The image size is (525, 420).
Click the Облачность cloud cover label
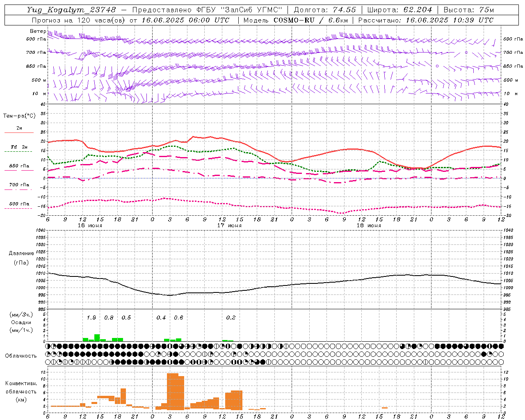coord(21,356)
